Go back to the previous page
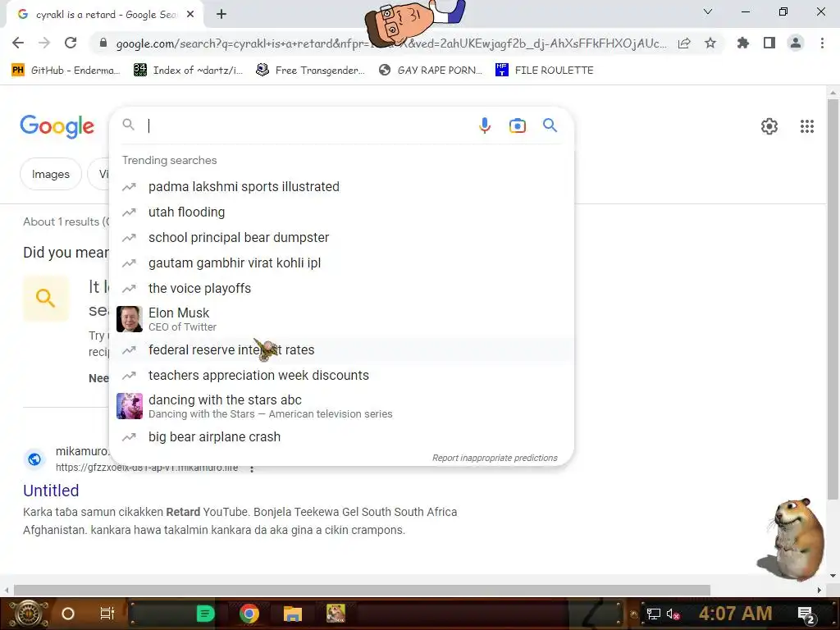 (x=18, y=43)
